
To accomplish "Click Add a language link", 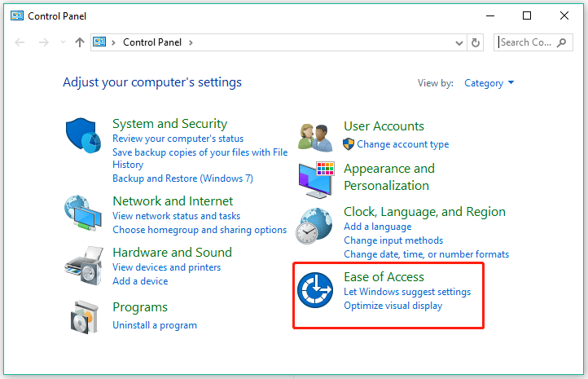I will click(378, 227).
